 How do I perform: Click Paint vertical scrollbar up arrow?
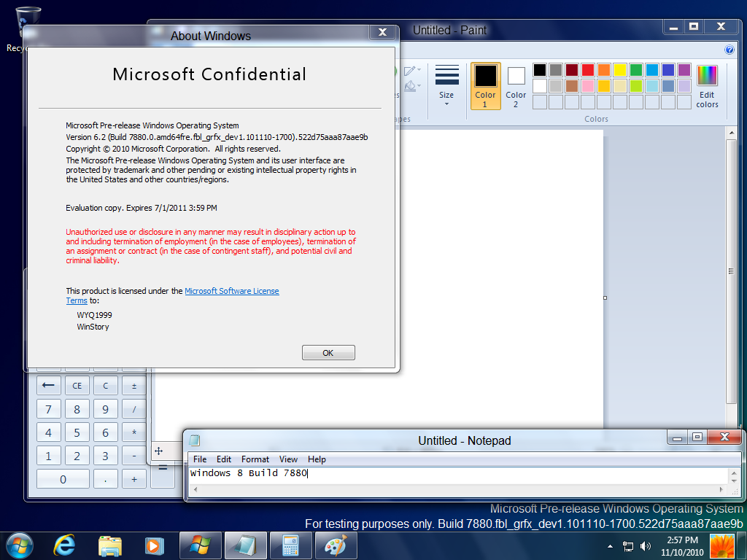(732, 133)
